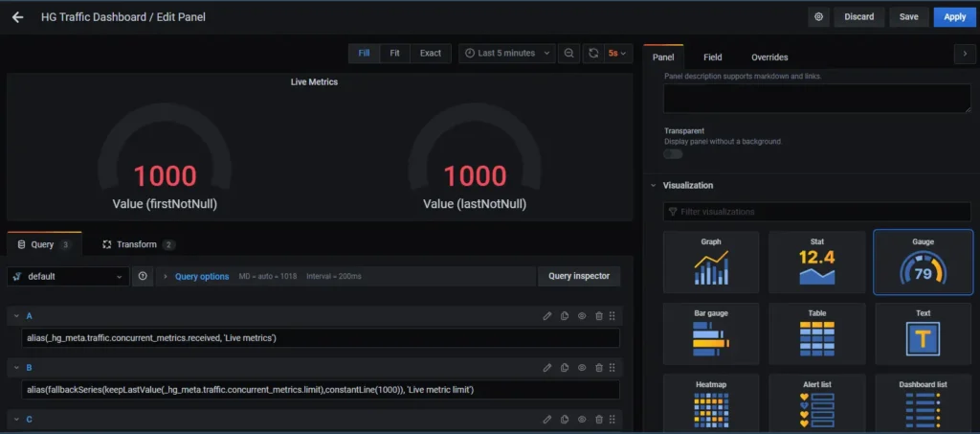Viewport: 980px width, 434px height.
Task: Select the Dashboard list visualization
Action: (x=924, y=403)
